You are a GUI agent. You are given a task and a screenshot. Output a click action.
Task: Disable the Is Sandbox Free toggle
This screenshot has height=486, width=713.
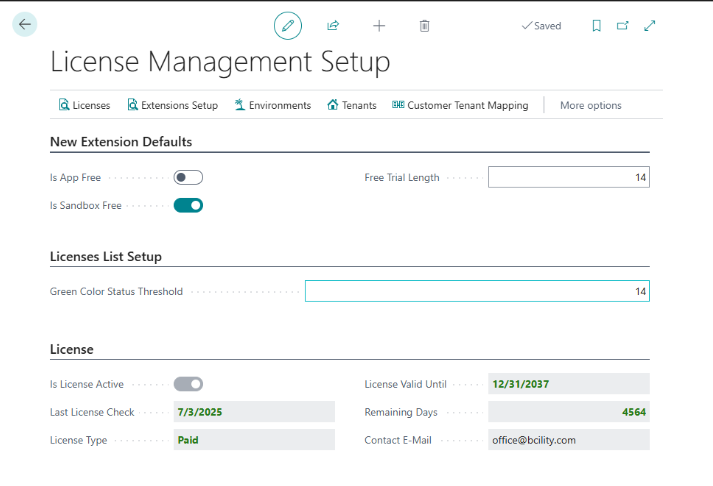point(188,206)
